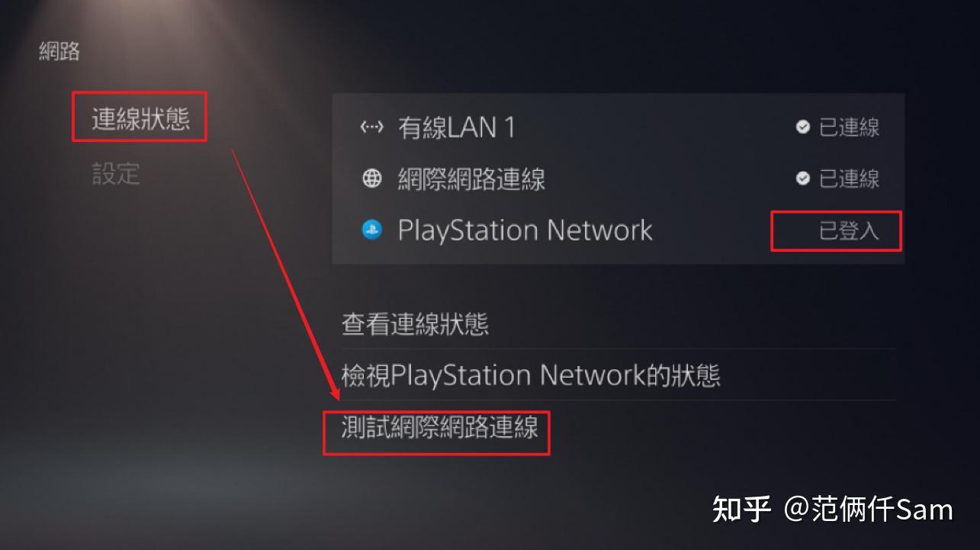Click the @范俩仟Sam author watermark
The height and width of the screenshot is (550, 980).
(x=869, y=509)
